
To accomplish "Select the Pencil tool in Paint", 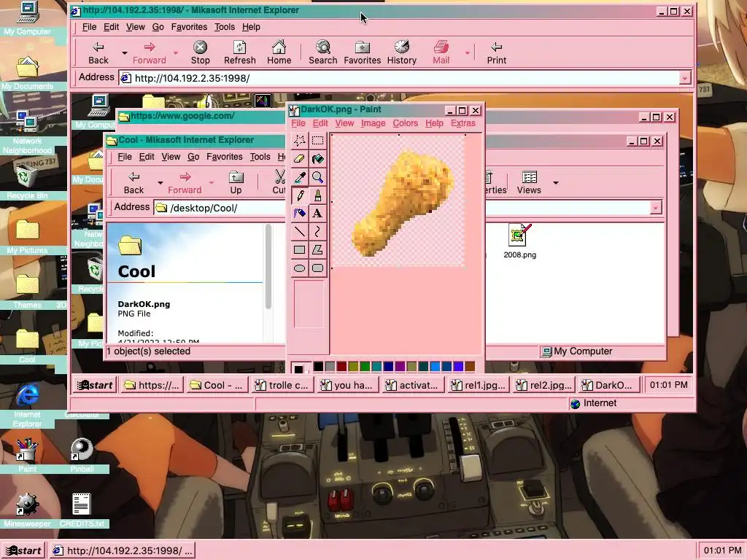I will (300, 195).
